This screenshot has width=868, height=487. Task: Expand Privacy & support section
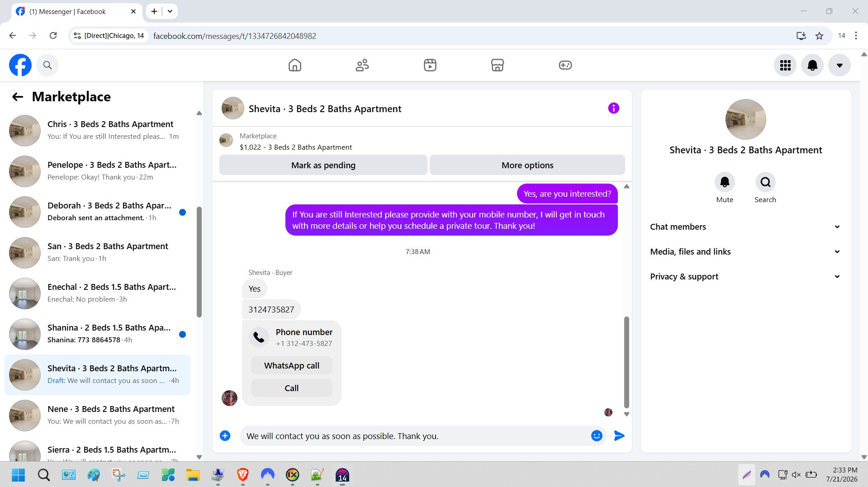pyautogui.click(x=745, y=276)
